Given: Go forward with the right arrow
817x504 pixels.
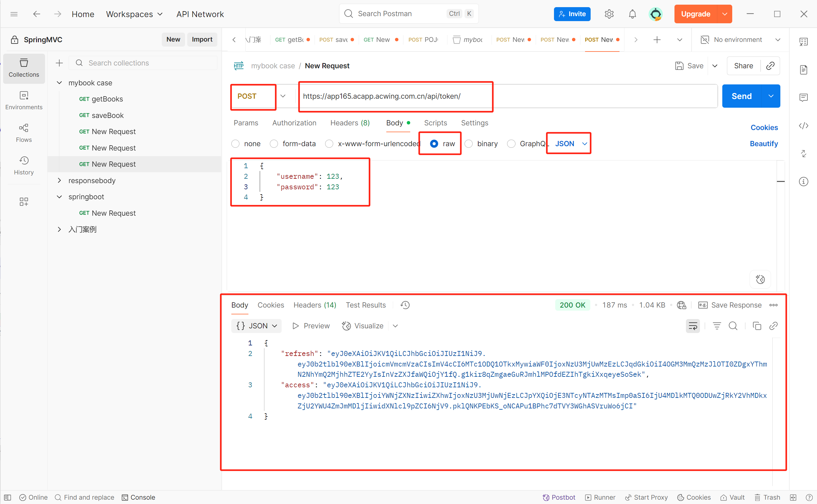Looking at the screenshot, I should click(58, 14).
